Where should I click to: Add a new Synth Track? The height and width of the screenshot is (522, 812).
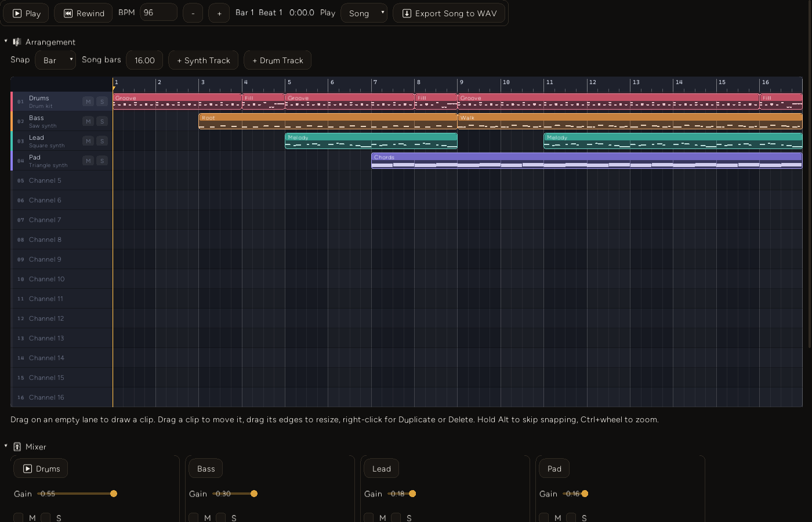point(204,60)
